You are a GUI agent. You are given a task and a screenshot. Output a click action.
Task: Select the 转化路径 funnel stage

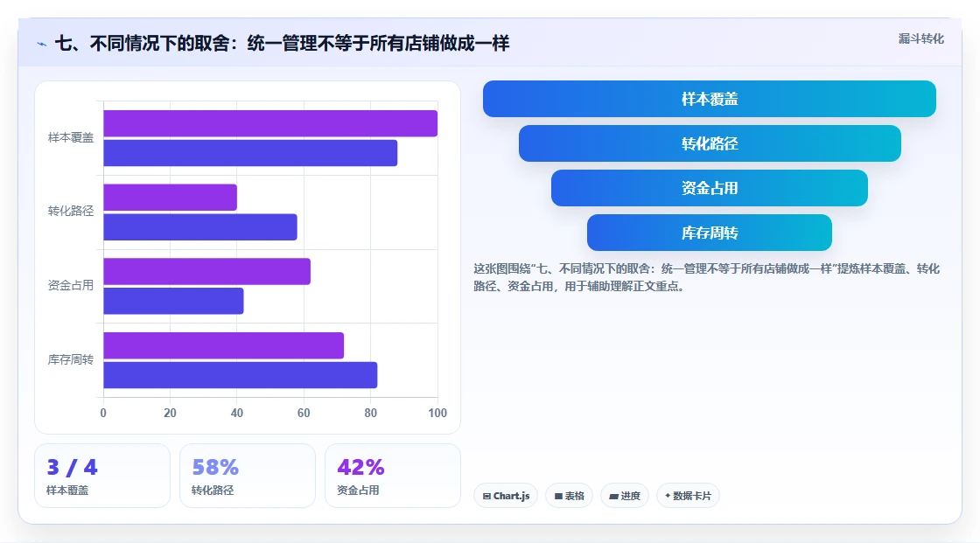click(x=710, y=143)
